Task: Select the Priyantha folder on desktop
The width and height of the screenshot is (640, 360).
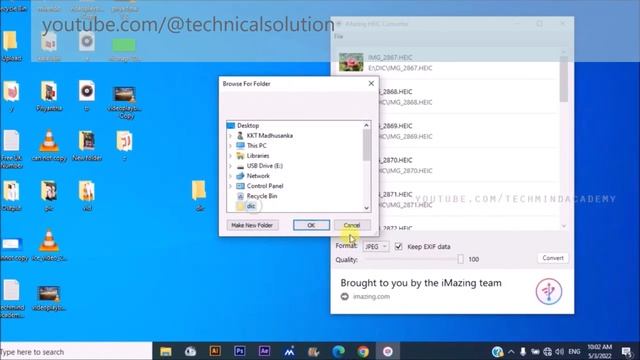Action: [49, 97]
